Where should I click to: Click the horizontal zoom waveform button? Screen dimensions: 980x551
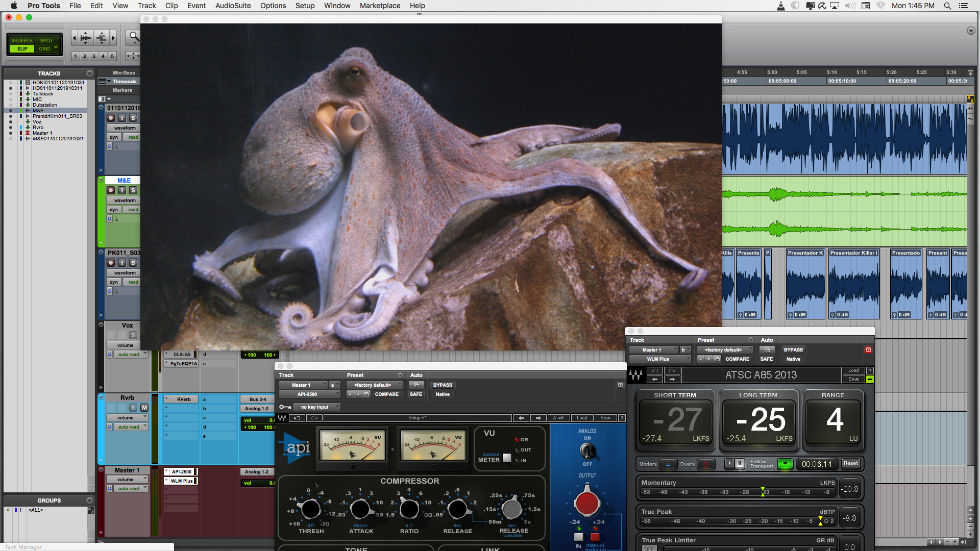coord(86,38)
